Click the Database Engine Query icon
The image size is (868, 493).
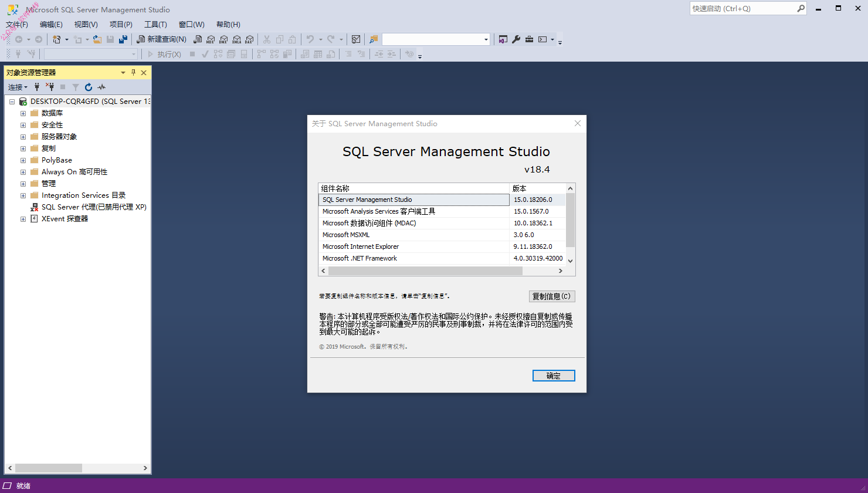198,39
